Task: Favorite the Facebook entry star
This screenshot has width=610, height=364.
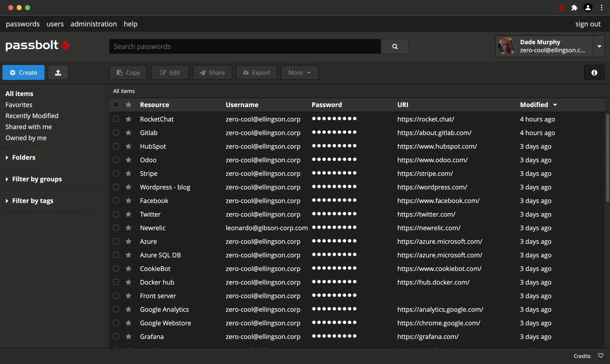Action: (128, 201)
